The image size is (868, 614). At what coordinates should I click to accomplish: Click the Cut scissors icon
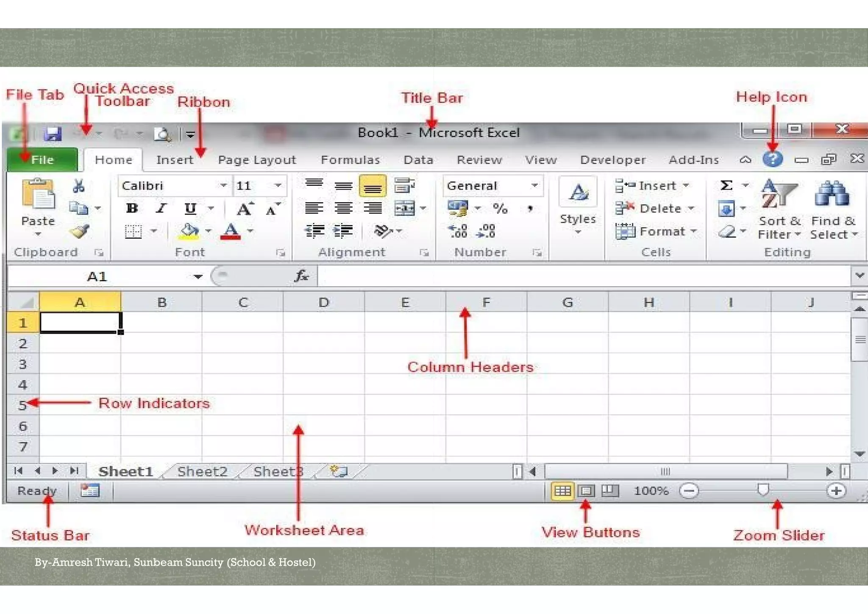click(x=79, y=186)
